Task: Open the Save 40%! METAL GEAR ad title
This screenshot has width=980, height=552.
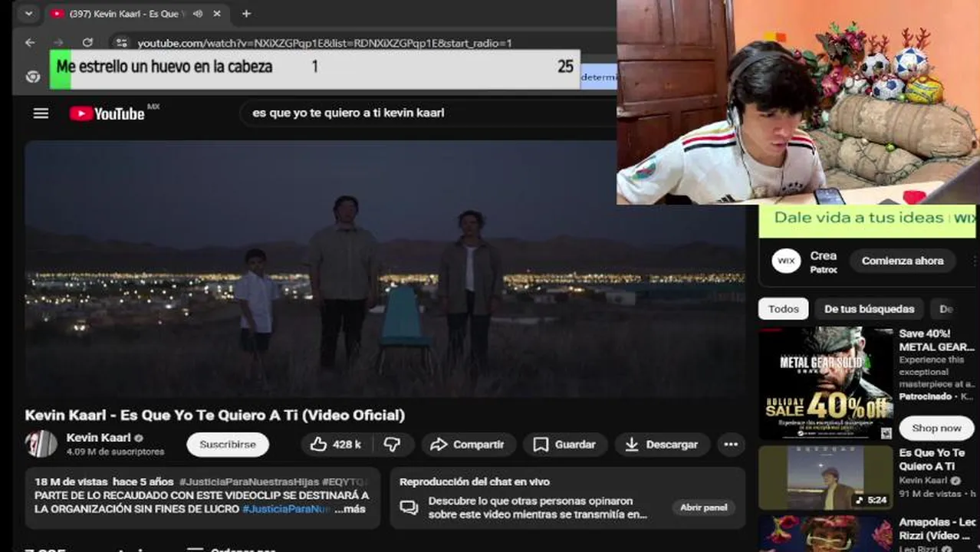Action: [x=936, y=340]
